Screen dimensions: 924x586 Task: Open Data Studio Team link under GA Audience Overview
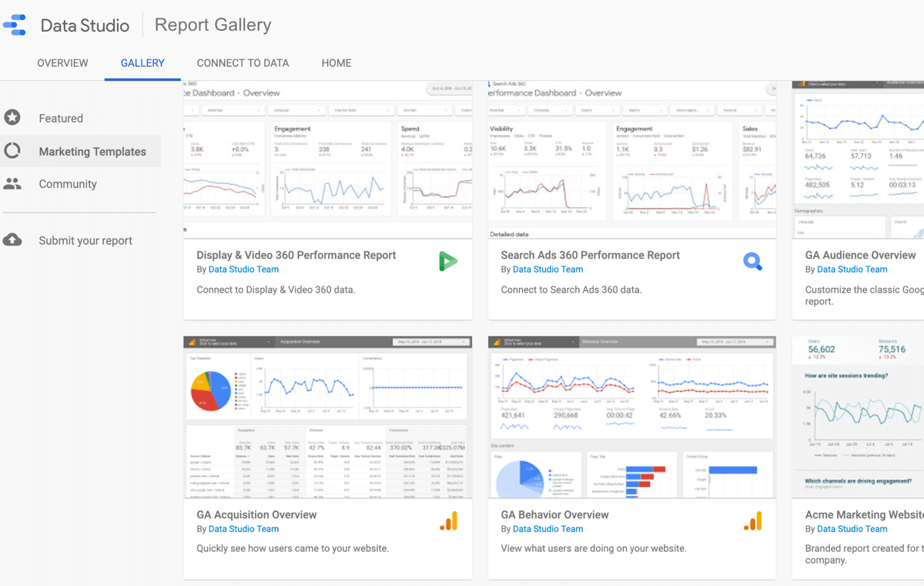point(852,270)
